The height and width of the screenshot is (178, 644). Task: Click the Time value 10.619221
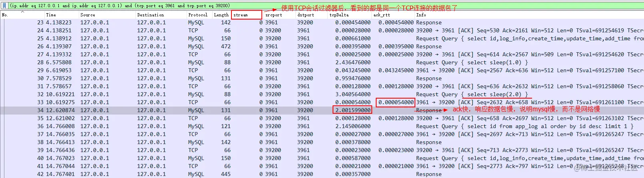60,94
